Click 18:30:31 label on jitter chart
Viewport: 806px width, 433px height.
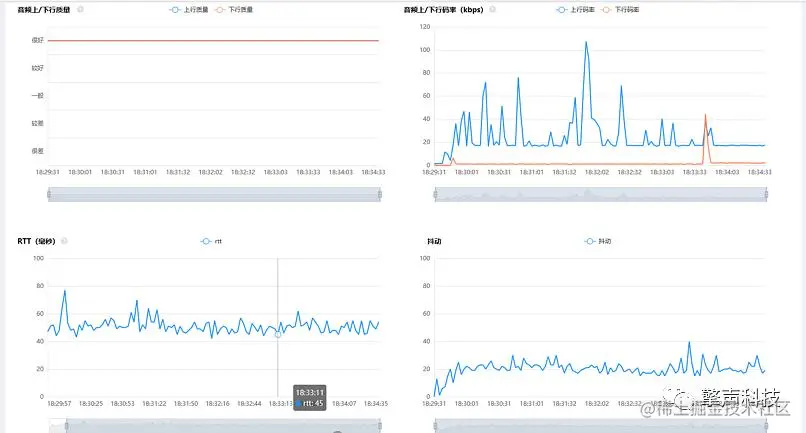click(x=499, y=404)
